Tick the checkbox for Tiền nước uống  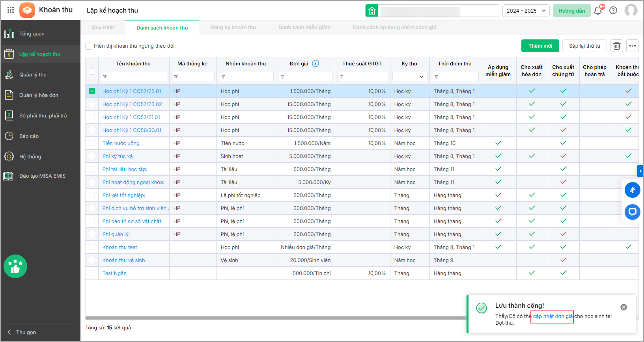point(92,143)
